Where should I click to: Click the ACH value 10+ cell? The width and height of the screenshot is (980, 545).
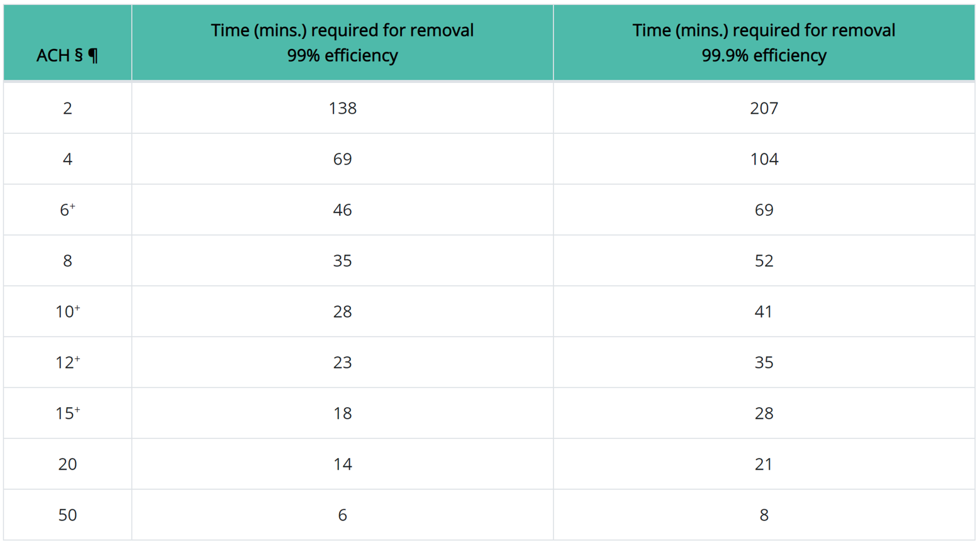(67, 312)
